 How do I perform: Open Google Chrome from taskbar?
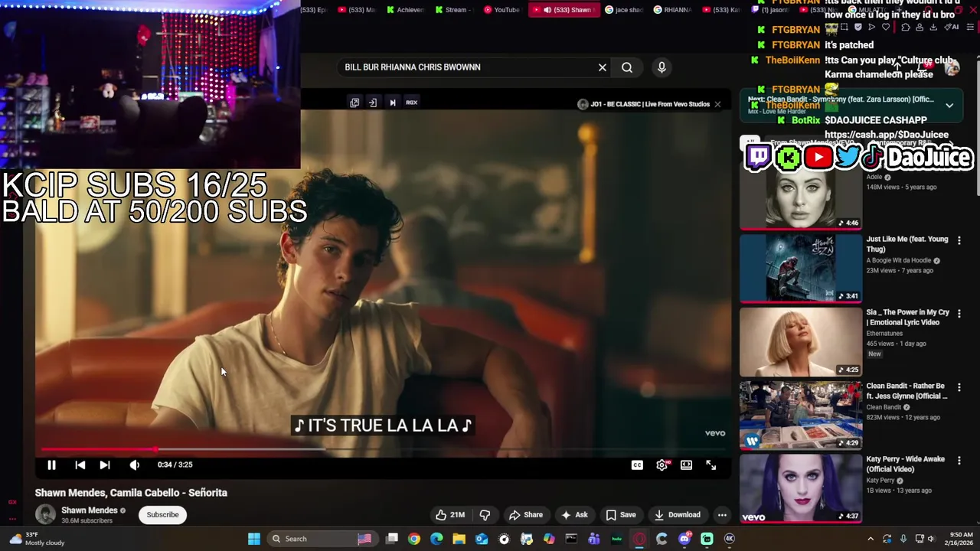[414, 539]
